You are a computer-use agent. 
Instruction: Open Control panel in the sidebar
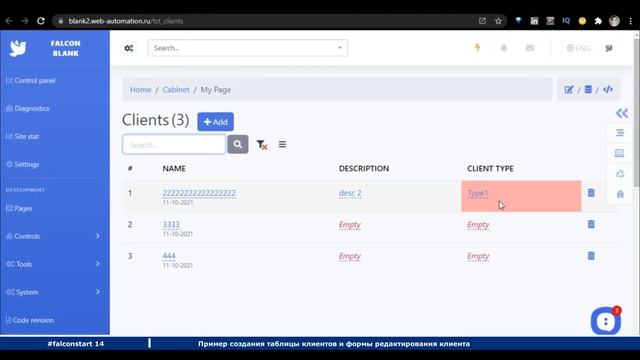pyautogui.click(x=31, y=80)
